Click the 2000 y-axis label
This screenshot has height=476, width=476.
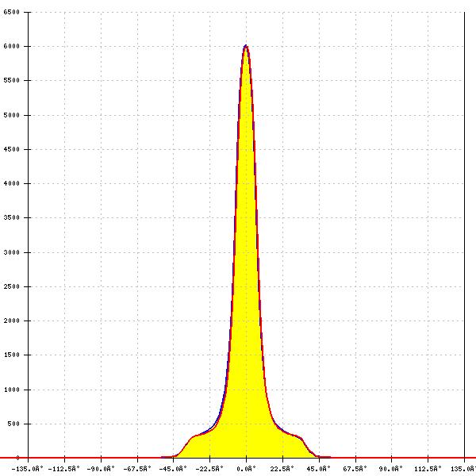click(12, 321)
